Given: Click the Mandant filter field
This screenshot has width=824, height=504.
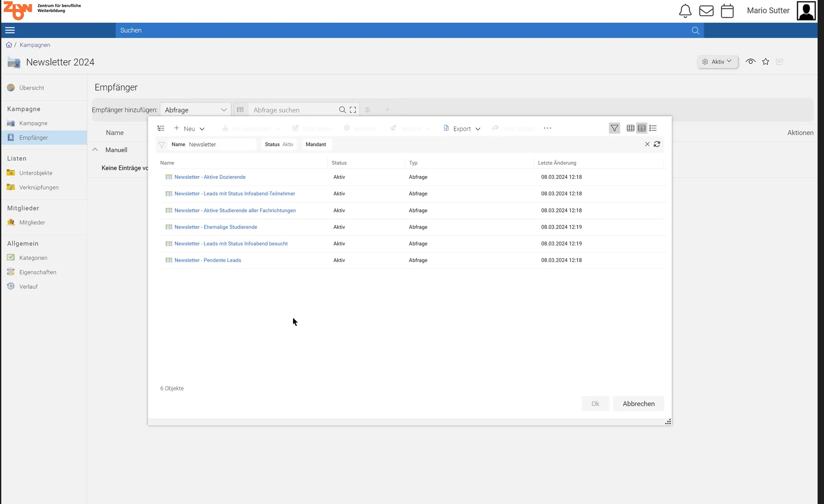Looking at the screenshot, I should point(316,144).
